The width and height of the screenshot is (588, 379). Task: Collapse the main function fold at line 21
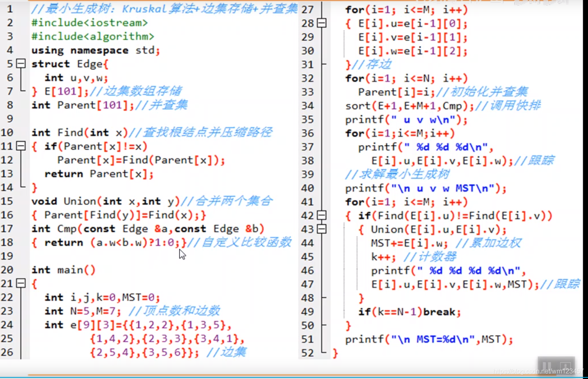[x=21, y=283]
